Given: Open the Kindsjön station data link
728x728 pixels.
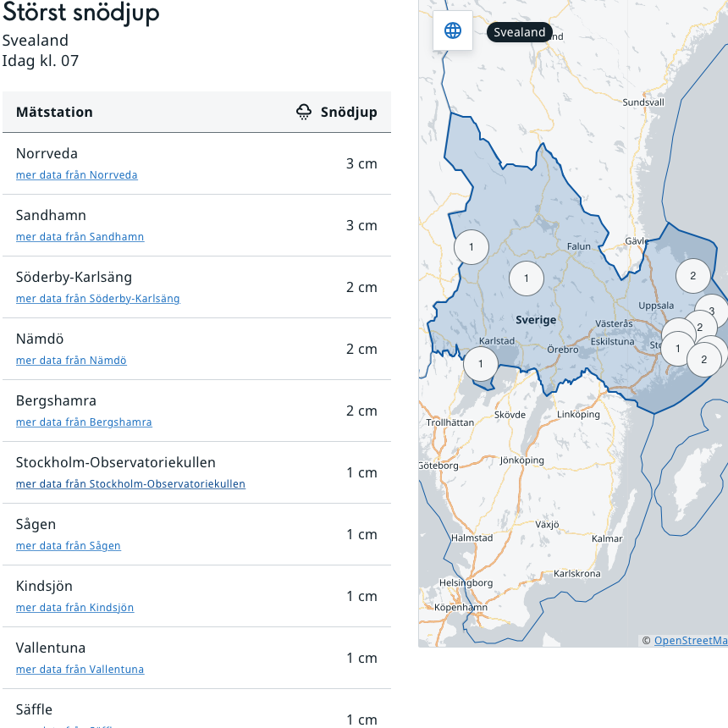Looking at the screenshot, I should [74, 608].
